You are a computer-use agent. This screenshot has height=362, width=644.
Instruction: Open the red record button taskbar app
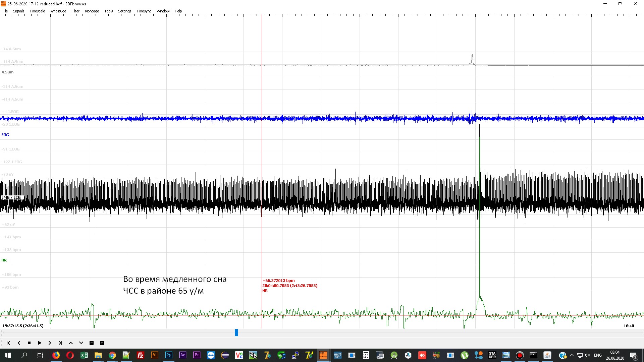click(520, 355)
